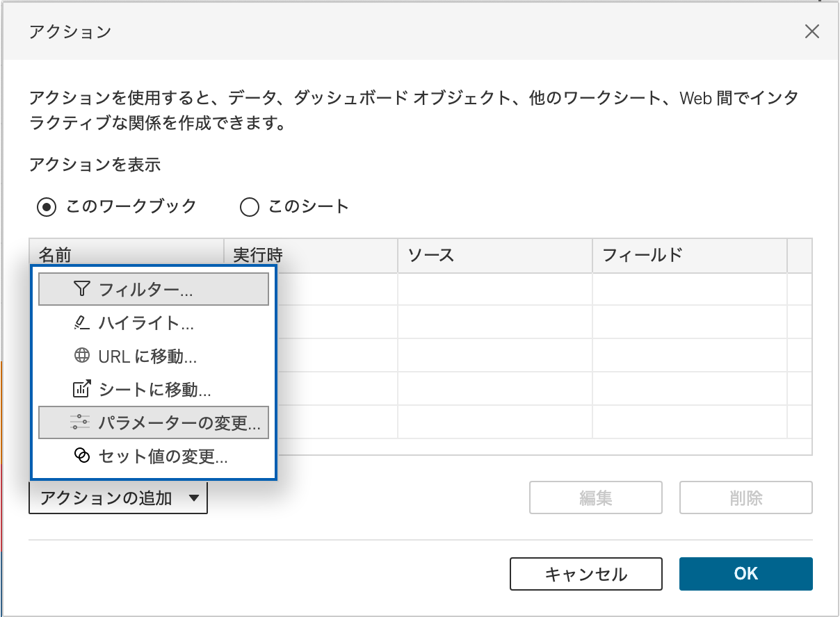Select the このワークブック radio button

click(x=47, y=206)
